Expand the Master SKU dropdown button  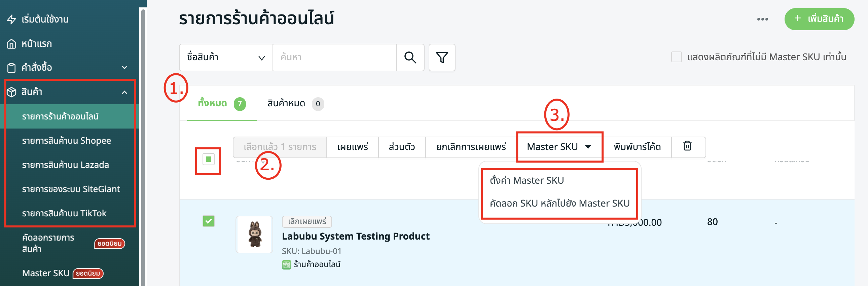[x=559, y=147]
